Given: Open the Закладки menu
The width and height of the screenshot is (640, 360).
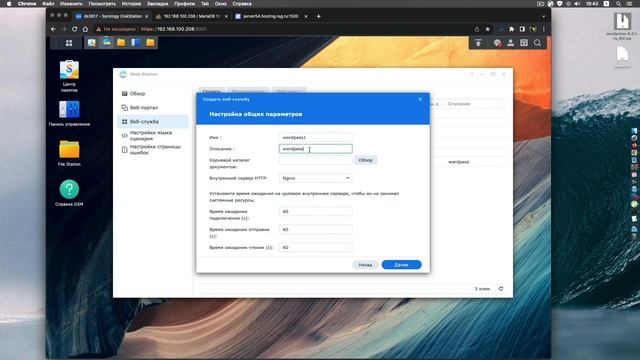Looking at the screenshot, I should click(x=158, y=4).
